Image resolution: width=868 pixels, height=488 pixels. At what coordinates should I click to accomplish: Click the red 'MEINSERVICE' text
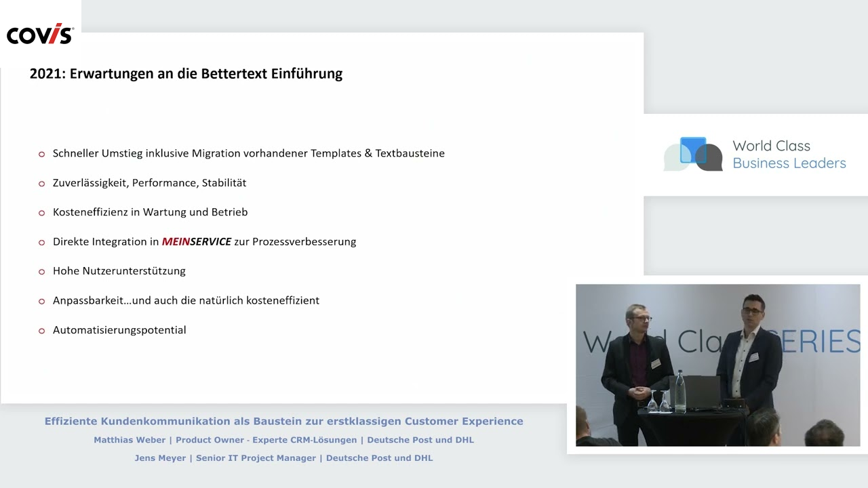tap(197, 241)
